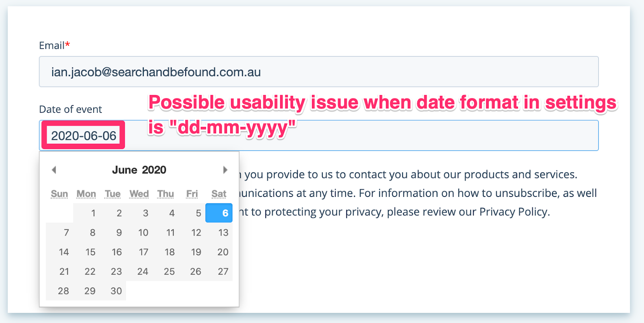Go to next month in calendar
The height and width of the screenshot is (323, 644).
225,170
